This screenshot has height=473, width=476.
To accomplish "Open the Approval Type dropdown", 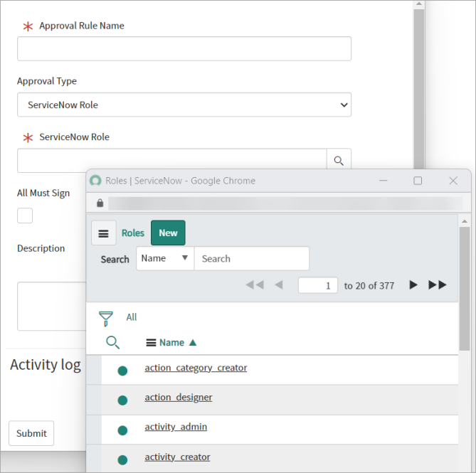I will click(184, 105).
